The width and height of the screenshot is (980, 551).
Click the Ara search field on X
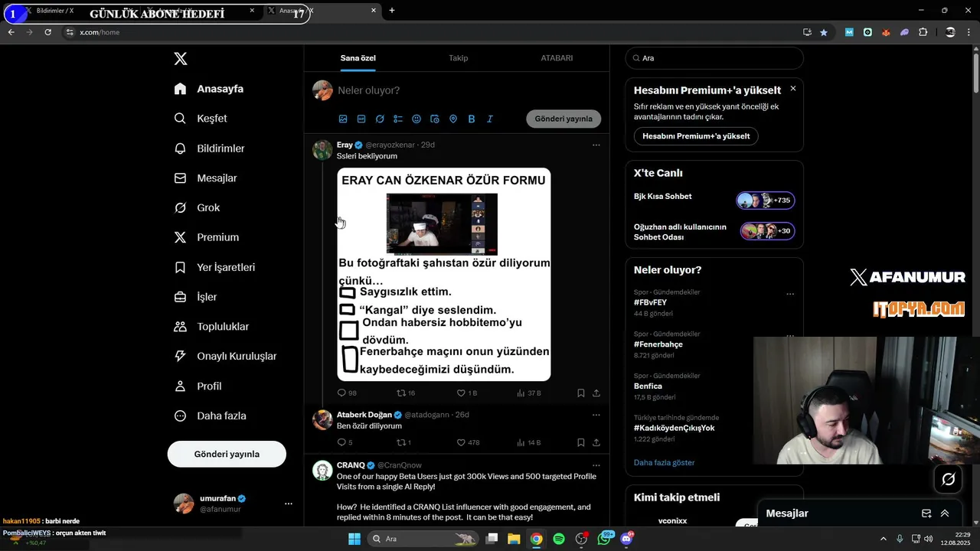pyautogui.click(x=714, y=58)
